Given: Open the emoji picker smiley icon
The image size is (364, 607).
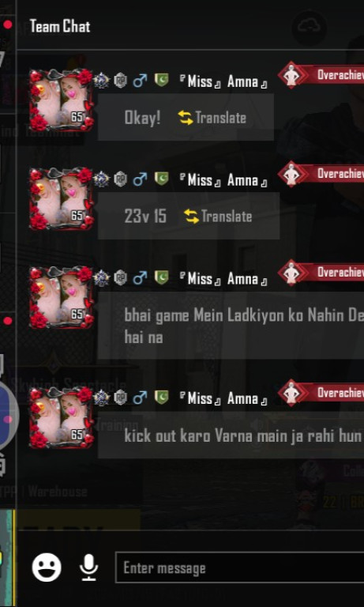Looking at the screenshot, I should [47, 567].
